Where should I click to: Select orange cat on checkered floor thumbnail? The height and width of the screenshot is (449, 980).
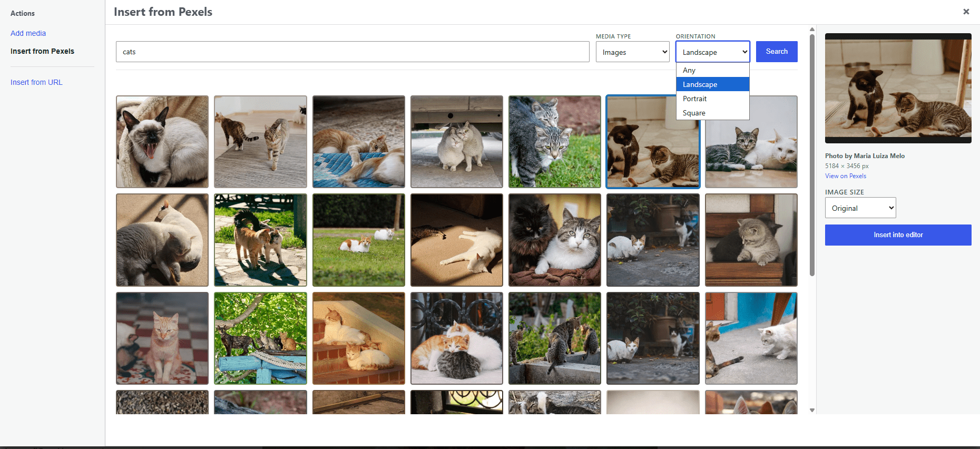point(162,338)
